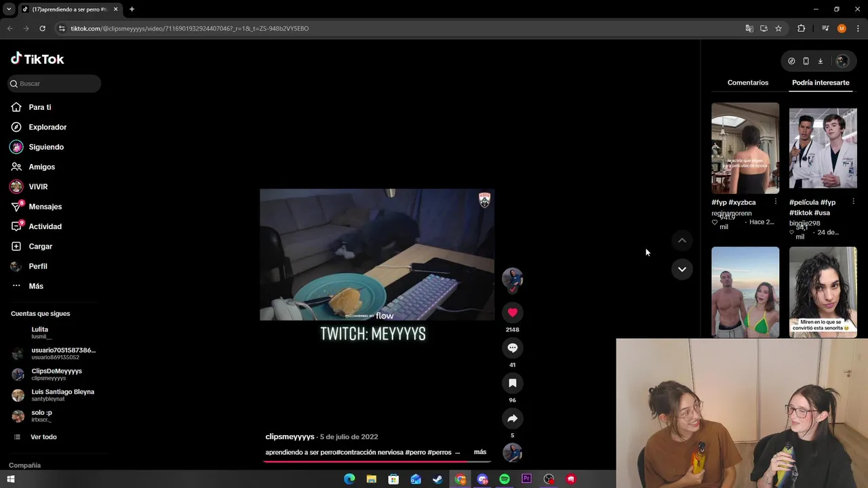Open Chrome media control icon
This screenshot has height=488, width=868.
click(x=825, y=28)
